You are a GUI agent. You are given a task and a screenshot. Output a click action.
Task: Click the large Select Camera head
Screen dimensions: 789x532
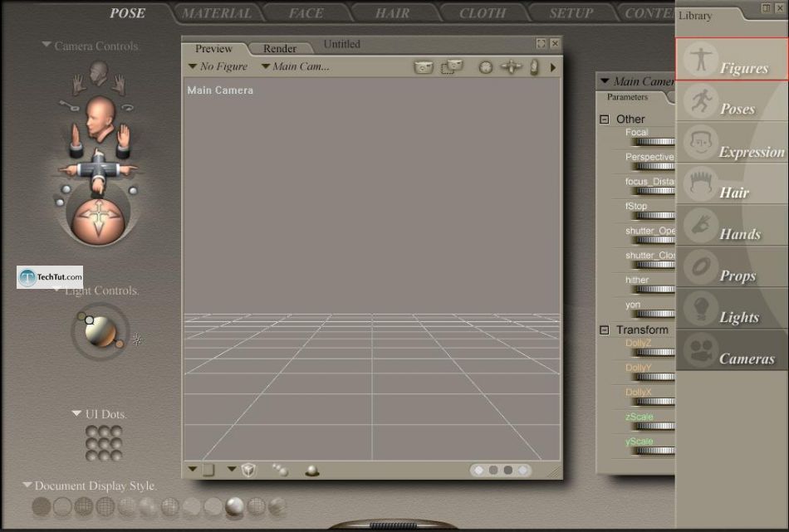(100, 120)
